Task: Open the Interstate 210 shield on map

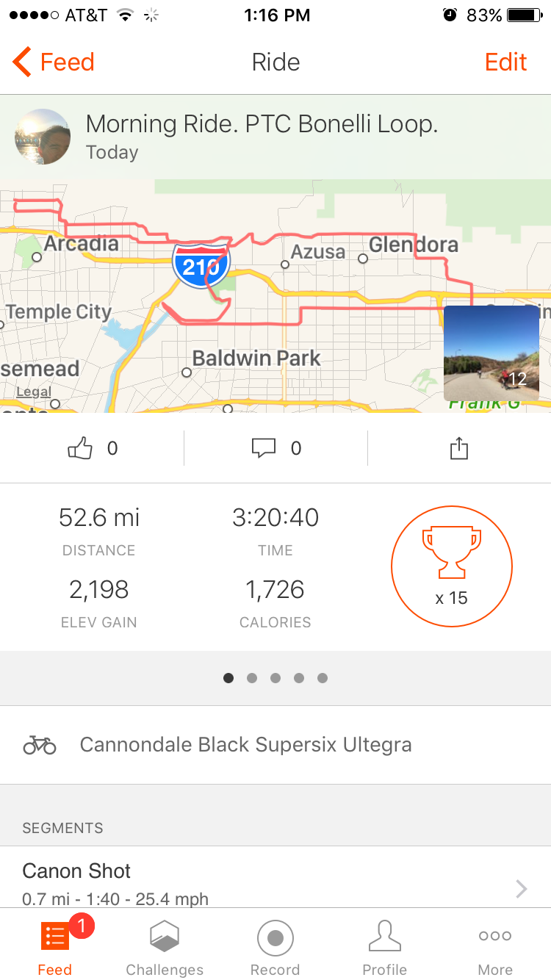Action: (201, 265)
